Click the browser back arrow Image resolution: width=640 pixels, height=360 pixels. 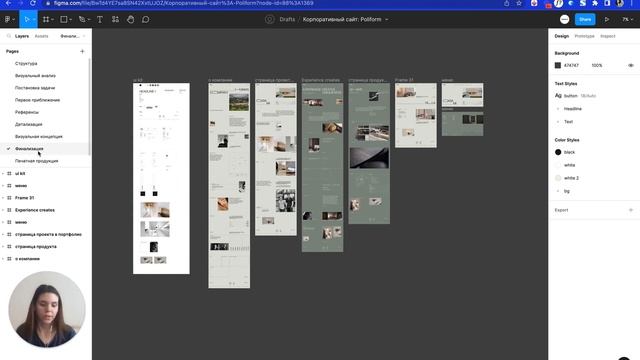click(8, 3)
